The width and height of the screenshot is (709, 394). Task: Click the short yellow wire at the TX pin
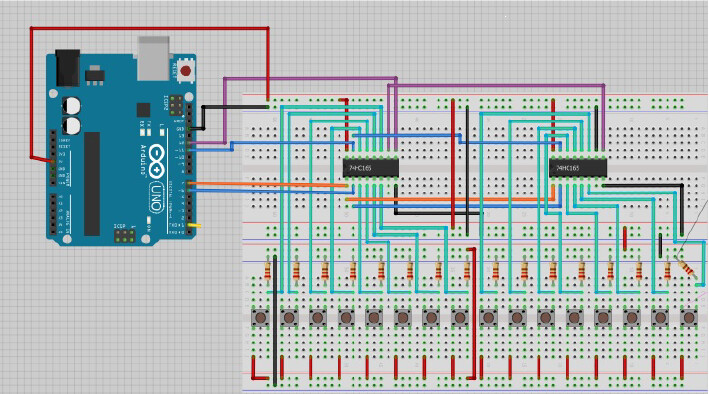click(195, 224)
